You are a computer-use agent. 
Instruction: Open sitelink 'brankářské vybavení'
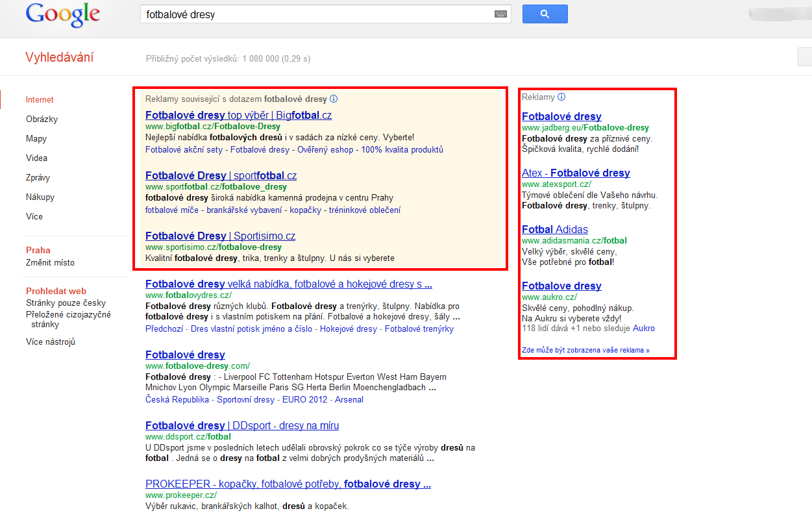tap(244, 210)
